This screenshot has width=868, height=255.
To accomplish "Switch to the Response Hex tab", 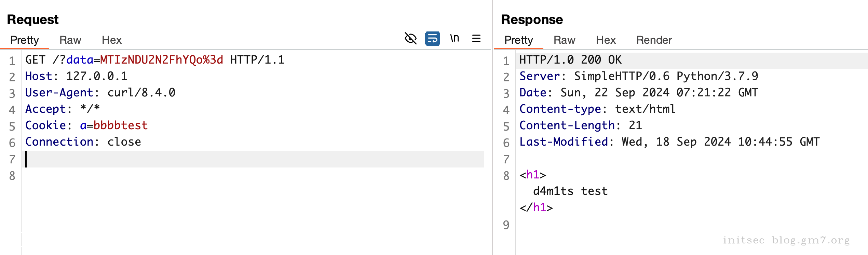I will point(606,40).
